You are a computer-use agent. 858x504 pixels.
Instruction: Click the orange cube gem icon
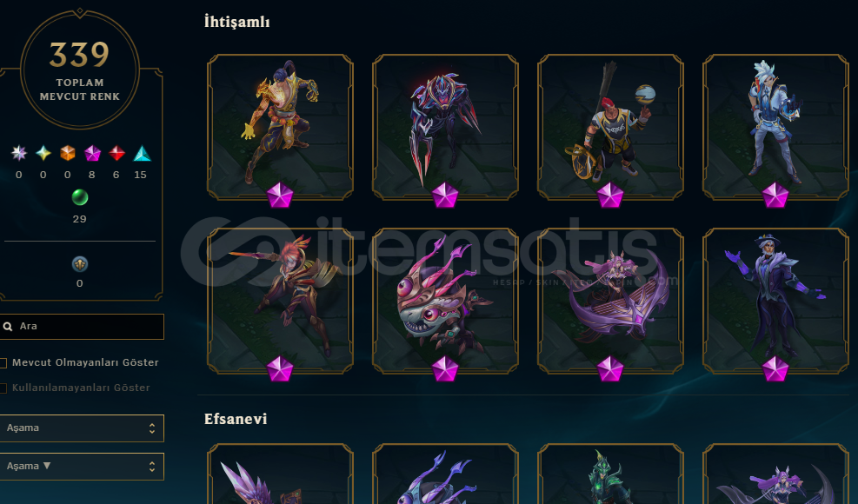[x=67, y=153]
